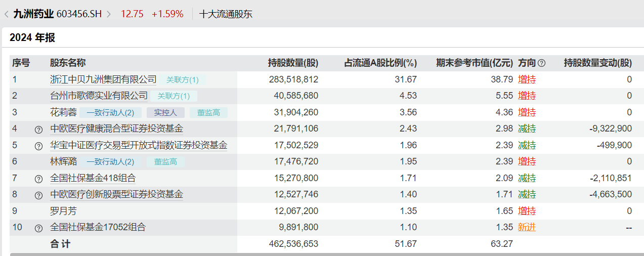Select 全国社保基金418组合 row name
The width and height of the screenshot is (644, 256).
click(x=93, y=178)
